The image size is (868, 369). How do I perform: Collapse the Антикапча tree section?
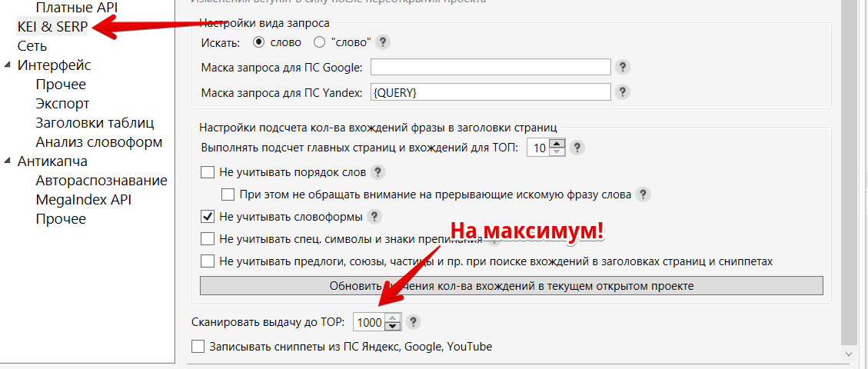coord(8,161)
